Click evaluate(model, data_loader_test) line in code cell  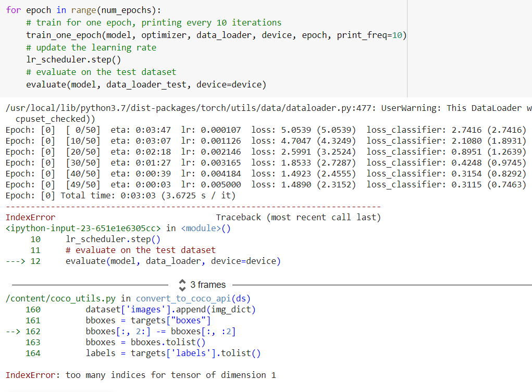tap(146, 84)
